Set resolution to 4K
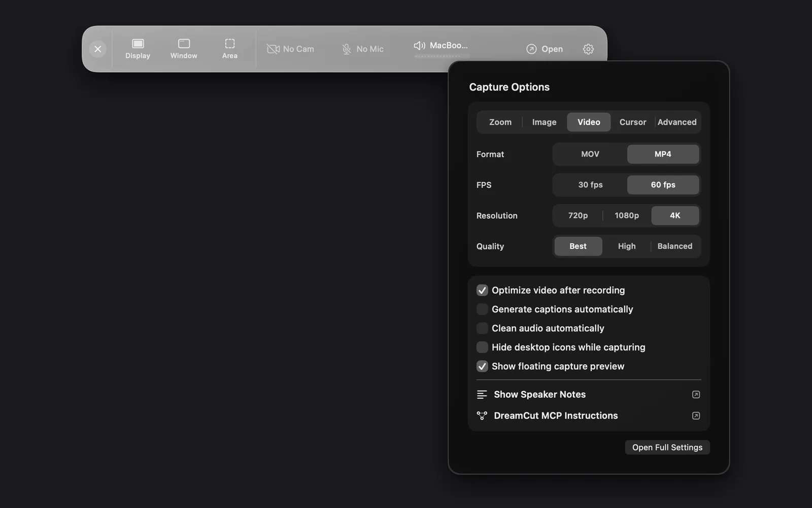812x508 pixels. (675, 215)
